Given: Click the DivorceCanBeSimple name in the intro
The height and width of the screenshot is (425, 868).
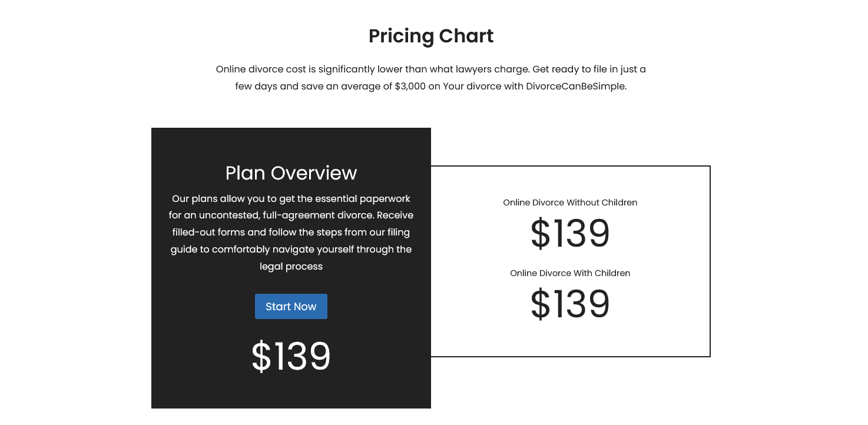Looking at the screenshot, I should [x=575, y=86].
